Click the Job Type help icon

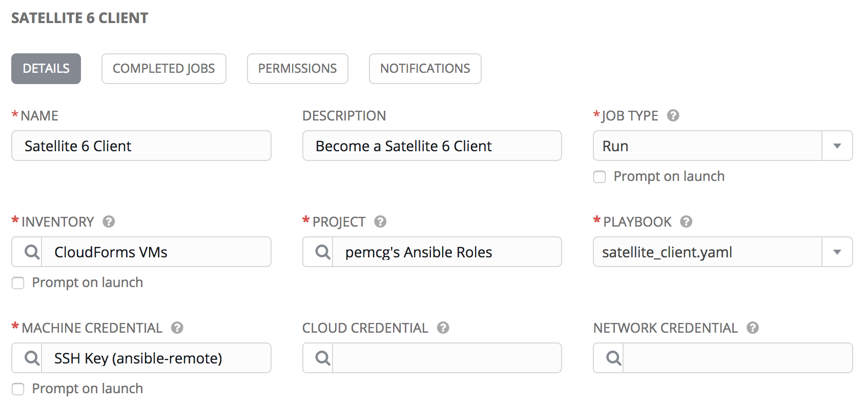[x=673, y=116]
